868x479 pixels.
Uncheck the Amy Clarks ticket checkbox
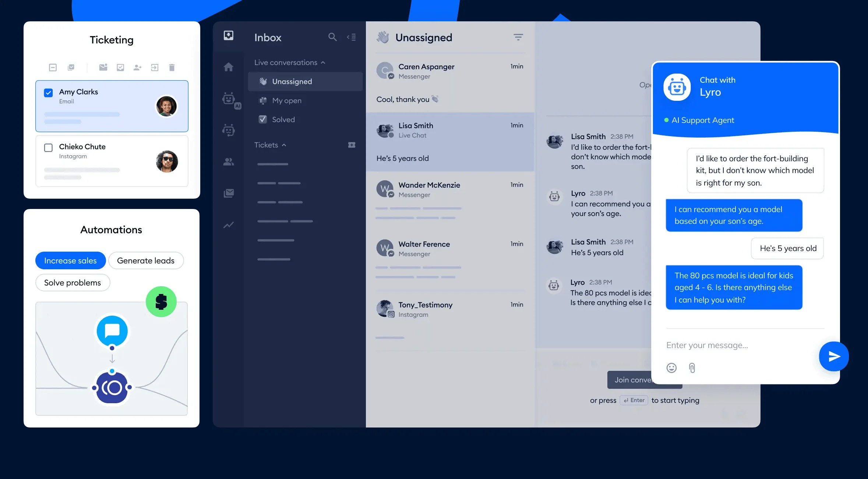(x=49, y=93)
